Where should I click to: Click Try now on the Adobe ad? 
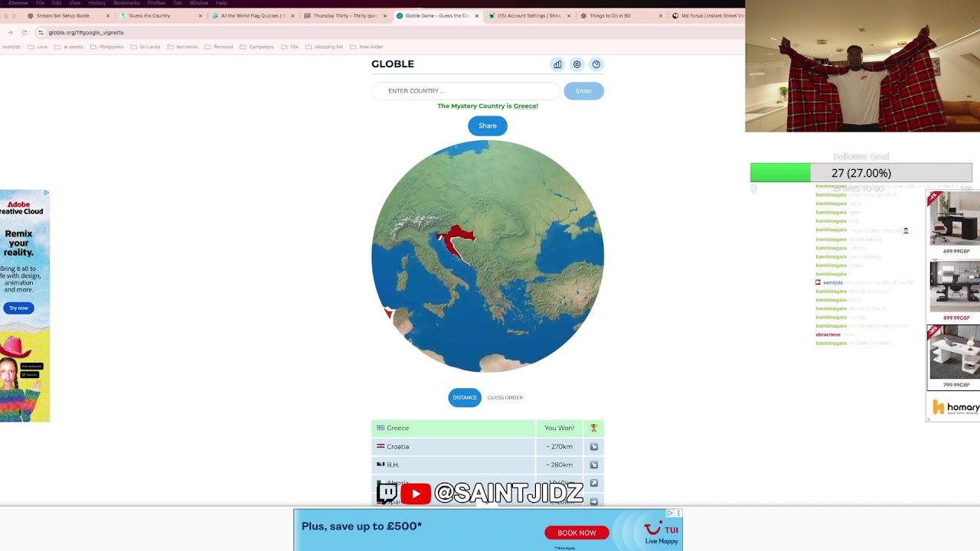coord(18,308)
